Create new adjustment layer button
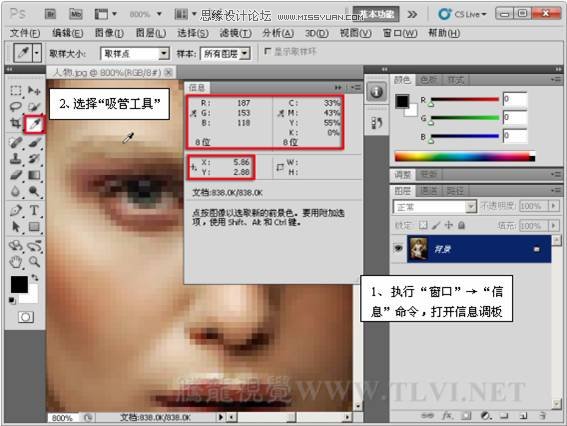This screenshot has height=426, width=567. click(x=485, y=416)
